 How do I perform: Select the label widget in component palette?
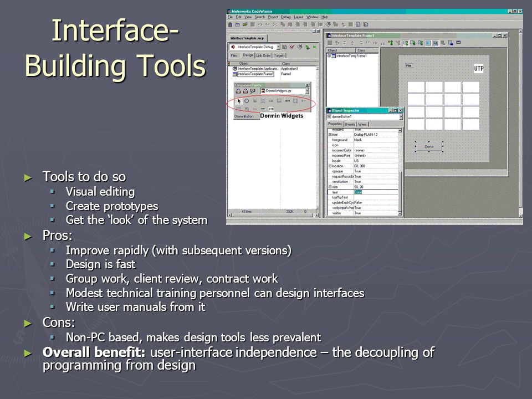click(288, 101)
